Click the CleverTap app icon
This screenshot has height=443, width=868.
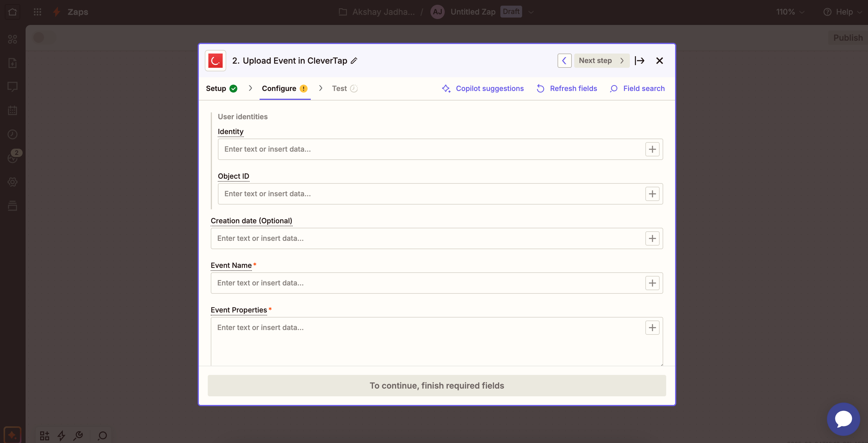216,60
